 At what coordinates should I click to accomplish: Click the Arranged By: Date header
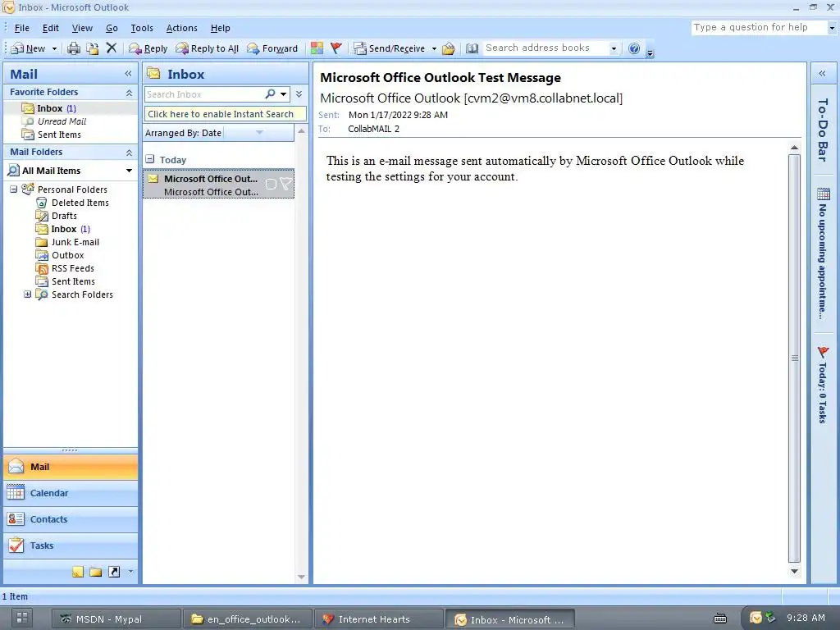click(183, 133)
